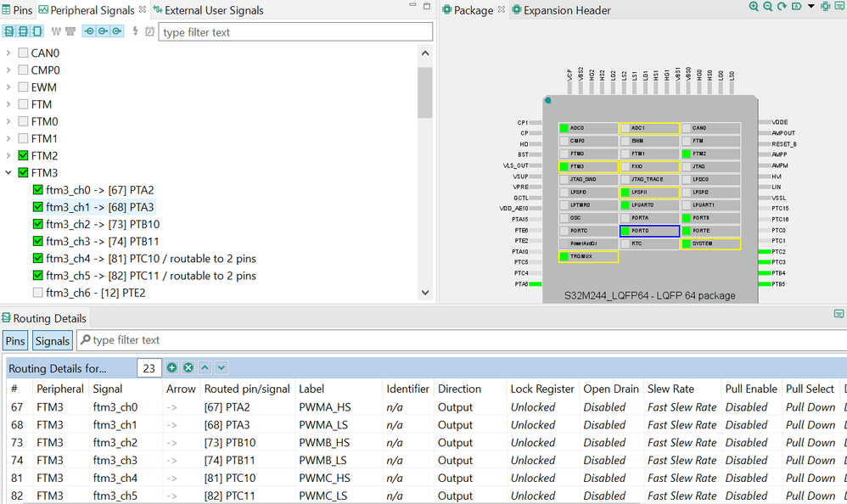Viewport: 847px width, 504px height.
Task: Expand the FTM1 tree node
Action: (8, 138)
